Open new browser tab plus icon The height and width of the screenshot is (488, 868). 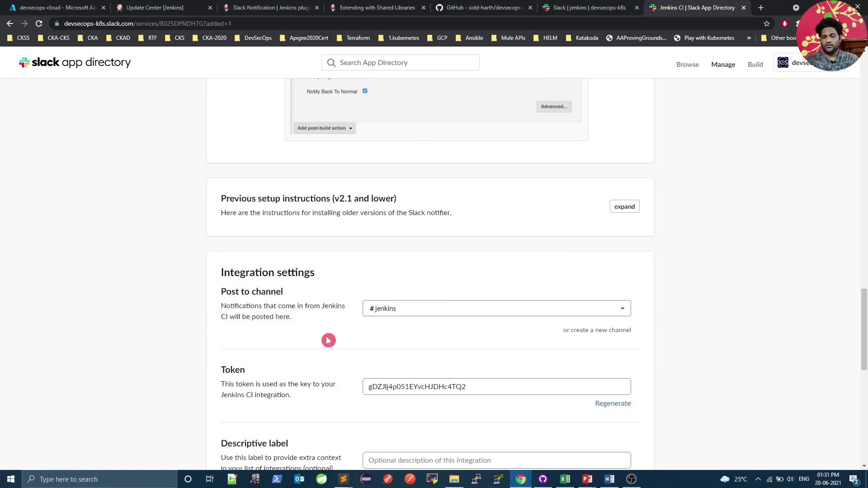click(761, 8)
